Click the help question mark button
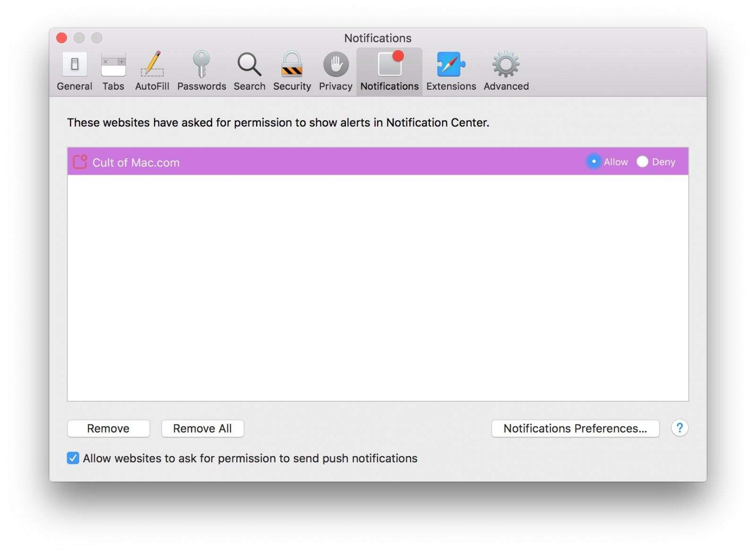 click(x=679, y=428)
